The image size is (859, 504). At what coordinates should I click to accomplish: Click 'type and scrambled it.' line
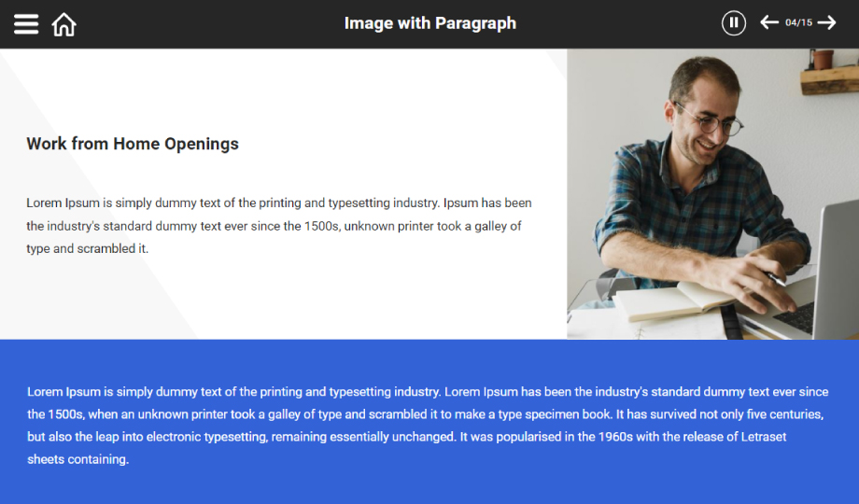(x=87, y=249)
